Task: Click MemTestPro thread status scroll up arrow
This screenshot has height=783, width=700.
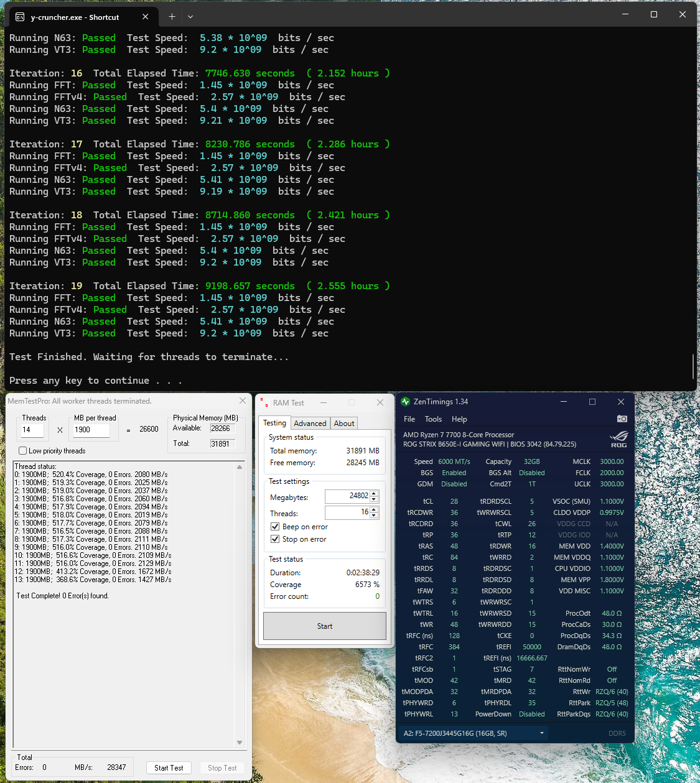Action: click(x=240, y=467)
